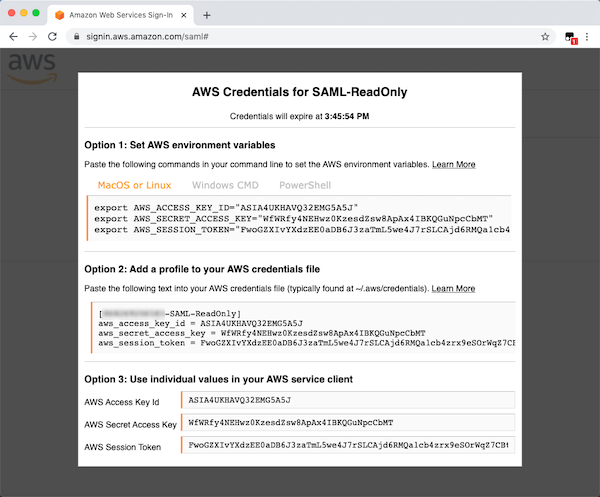Open Learn More link under Option 1
The width and height of the screenshot is (600, 497).
454,165
